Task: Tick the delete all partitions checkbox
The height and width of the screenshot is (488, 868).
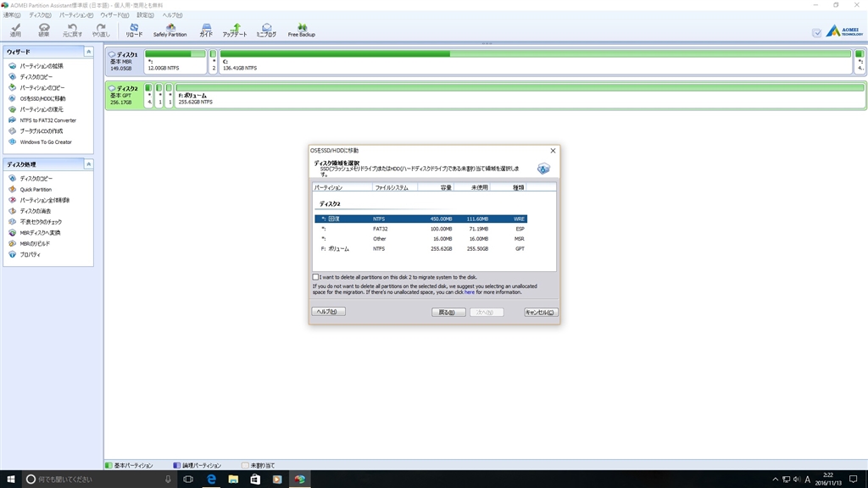Action: click(315, 277)
